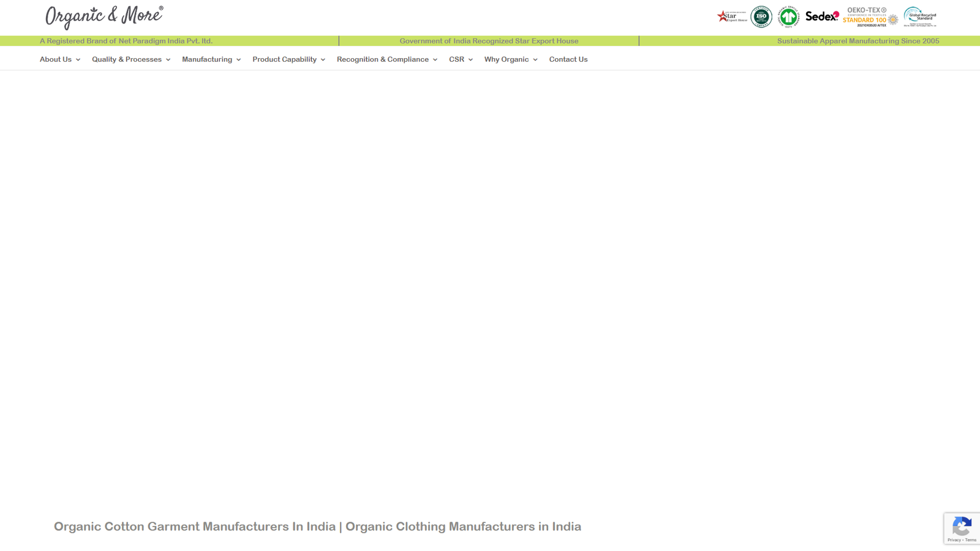Click Government of India Recognized Star Export House
The width and height of the screenshot is (980, 551).
[489, 40]
